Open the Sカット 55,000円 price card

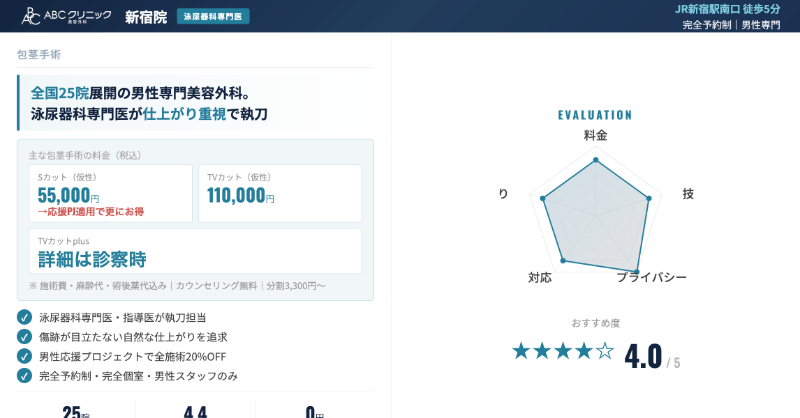110,192
